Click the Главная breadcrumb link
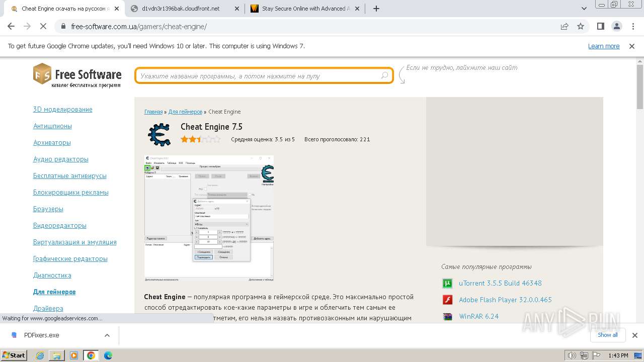Image resolution: width=644 pixels, height=362 pixels. [x=153, y=112]
